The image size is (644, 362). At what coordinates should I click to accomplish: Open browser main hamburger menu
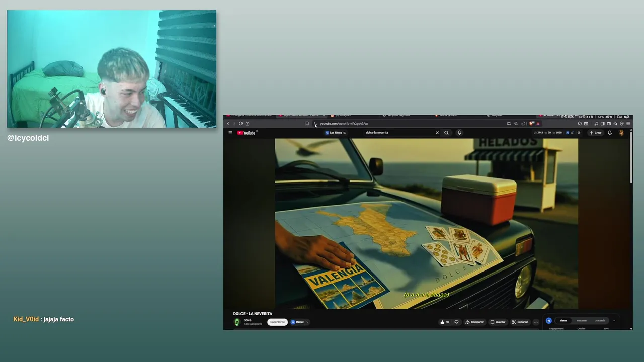(x=628, y=124)
